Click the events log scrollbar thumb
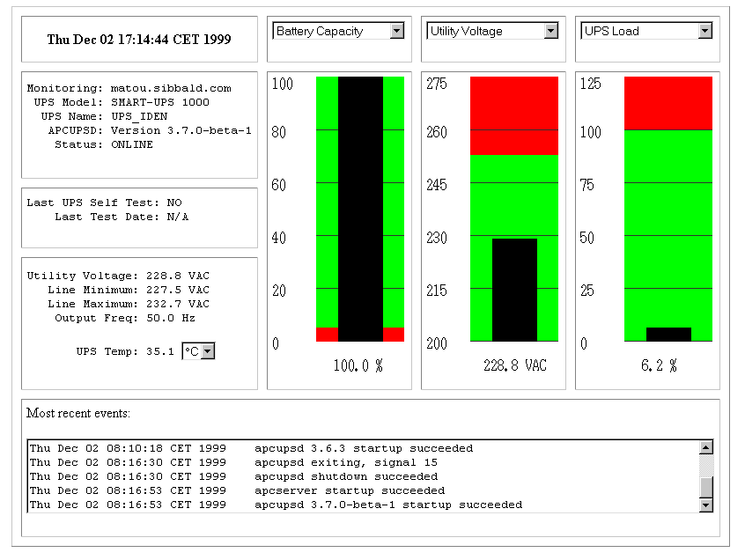Viewport: 745px width, 560px height. click(705, 487)
